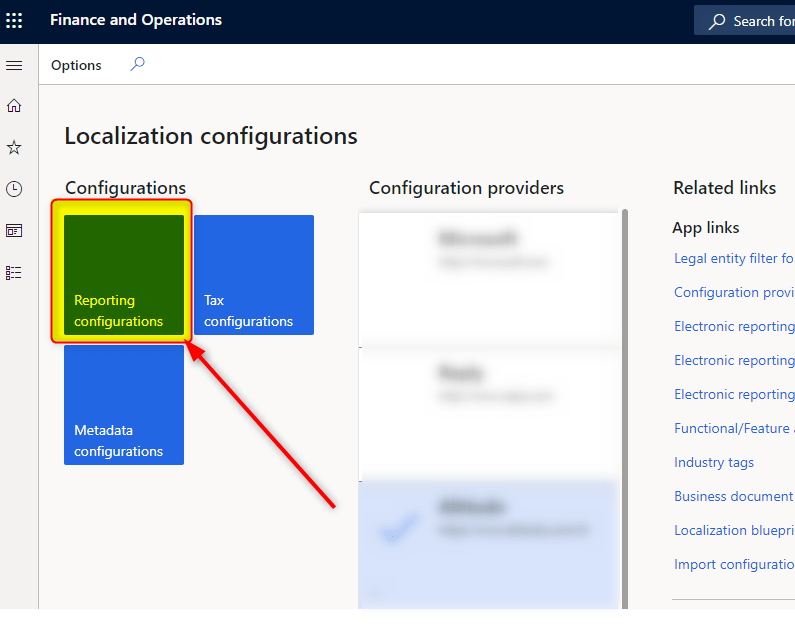Open Tax configurations tile
The image size is (795, 625).
(x=254, y=275)
